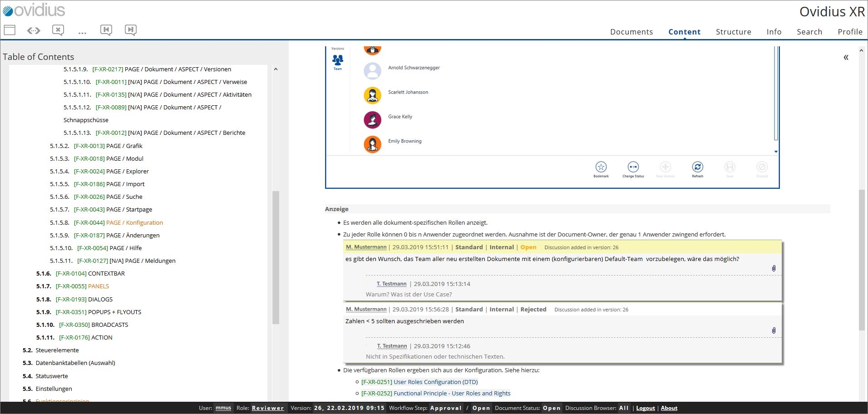Select PAGE / Konfiguration in table of contents

click(x=134, y=222)
